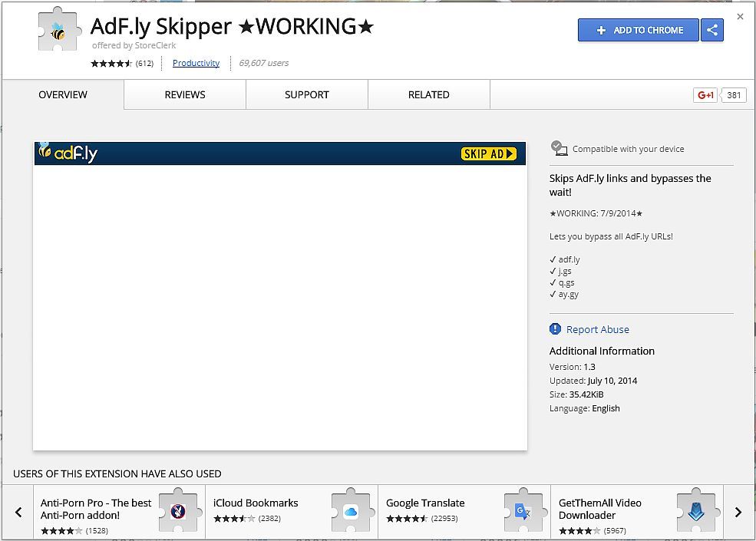Click the extension preview screenshot
The height and width of the screenshot is (541, 756).
[280, 296]
